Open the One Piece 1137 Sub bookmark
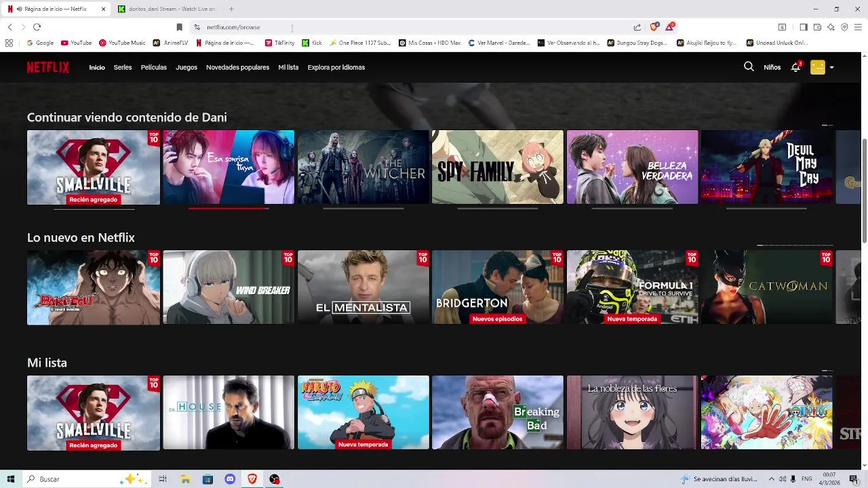 360,43
